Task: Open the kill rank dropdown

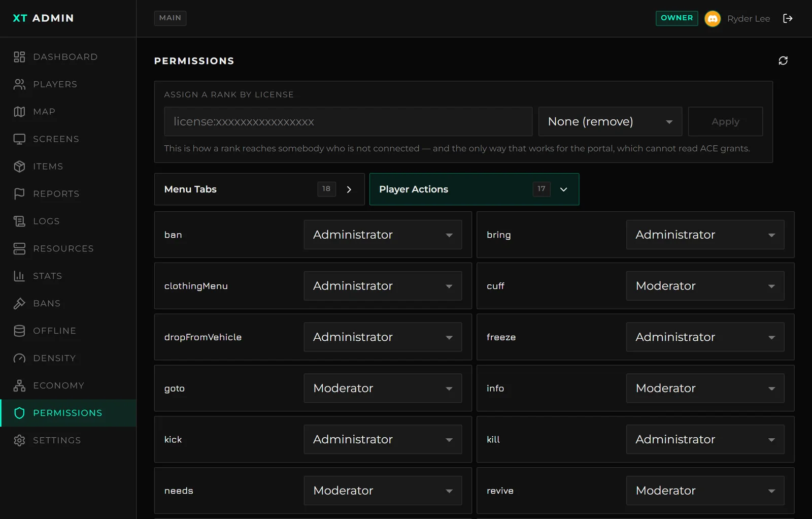Action: coord(705,439)
